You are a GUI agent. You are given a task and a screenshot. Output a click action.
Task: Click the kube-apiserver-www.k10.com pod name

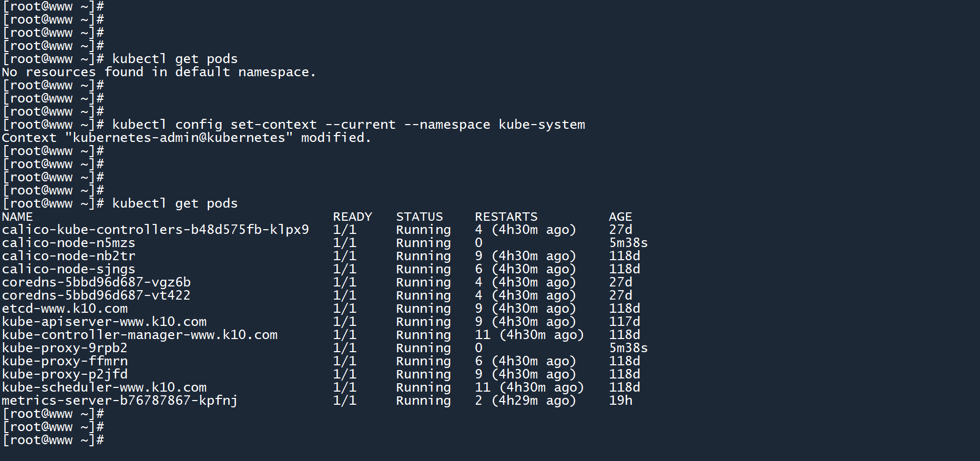pos(104,322)
